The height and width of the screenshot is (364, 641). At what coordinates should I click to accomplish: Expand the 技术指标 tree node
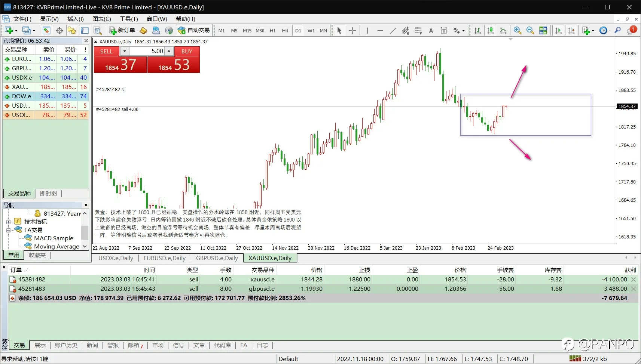8,222
